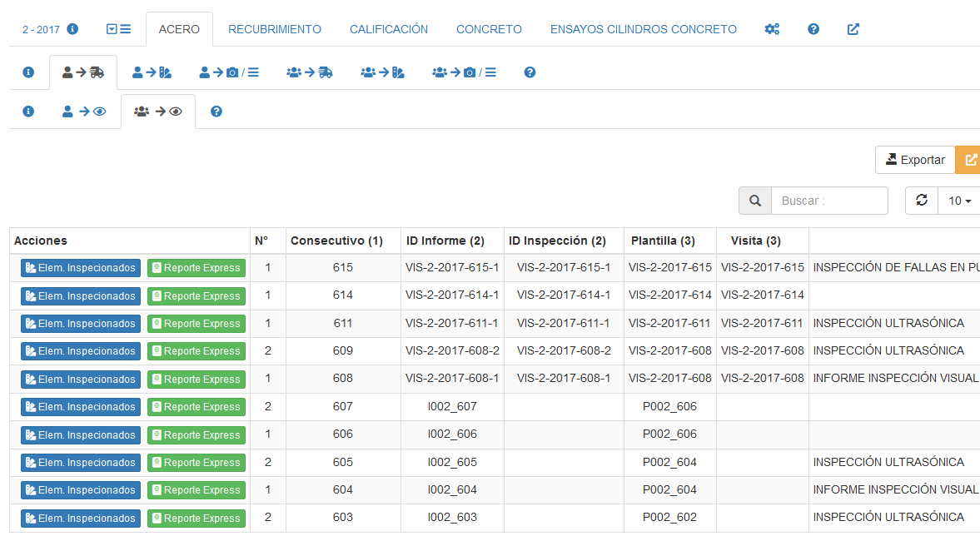Select the single user-to-eye view tab

coord(84,112)
